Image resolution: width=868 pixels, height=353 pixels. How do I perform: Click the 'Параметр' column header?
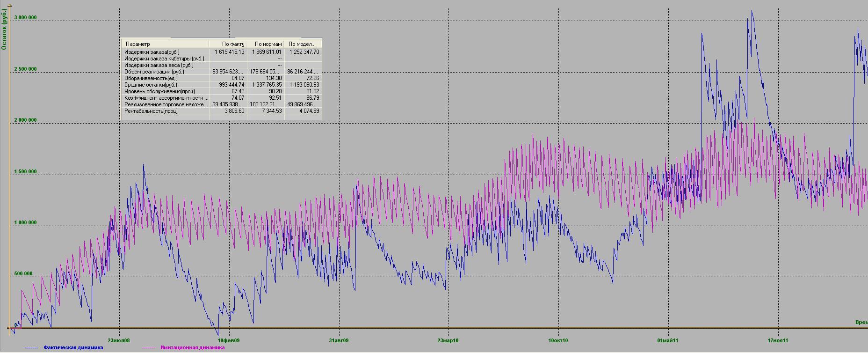(166, 44)
